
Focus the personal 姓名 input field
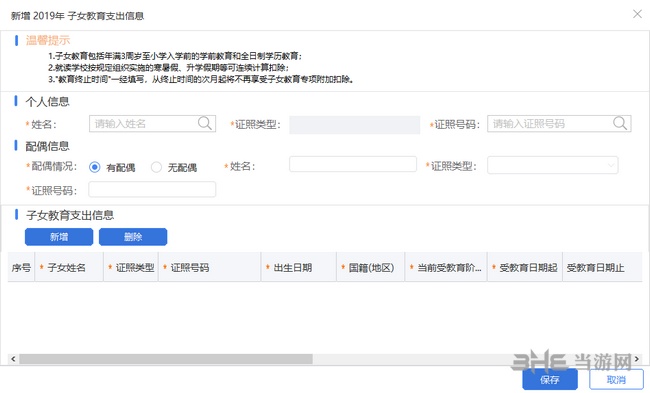pyautogui.click(x=152, y=124)
